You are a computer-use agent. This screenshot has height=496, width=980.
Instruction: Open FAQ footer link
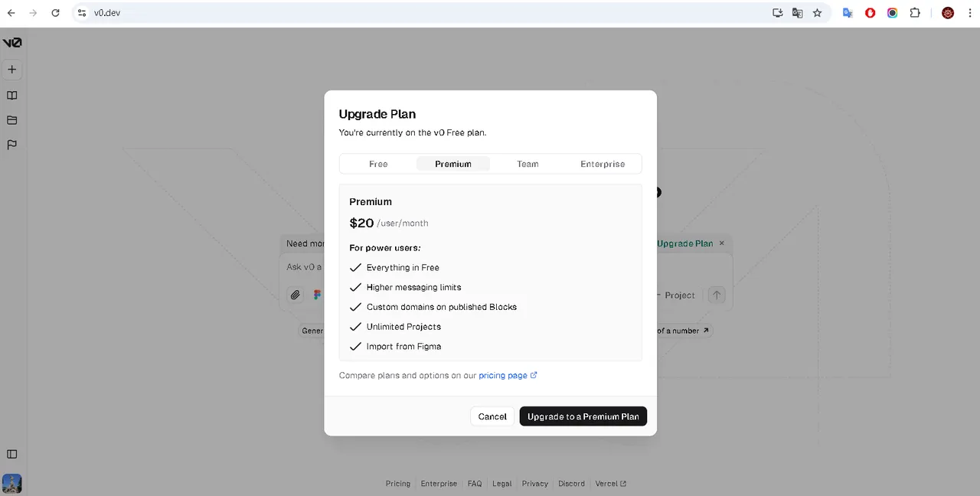475,484
